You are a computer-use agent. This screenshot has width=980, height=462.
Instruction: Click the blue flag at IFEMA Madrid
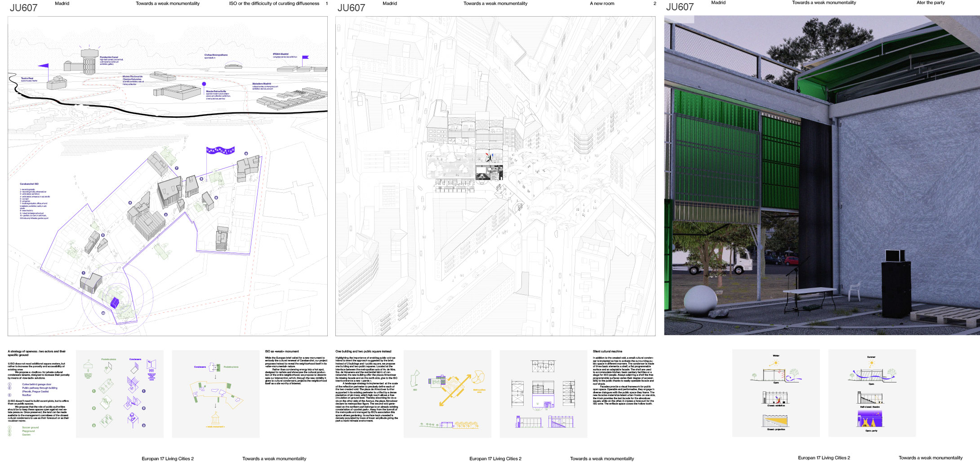coord(305,58)
